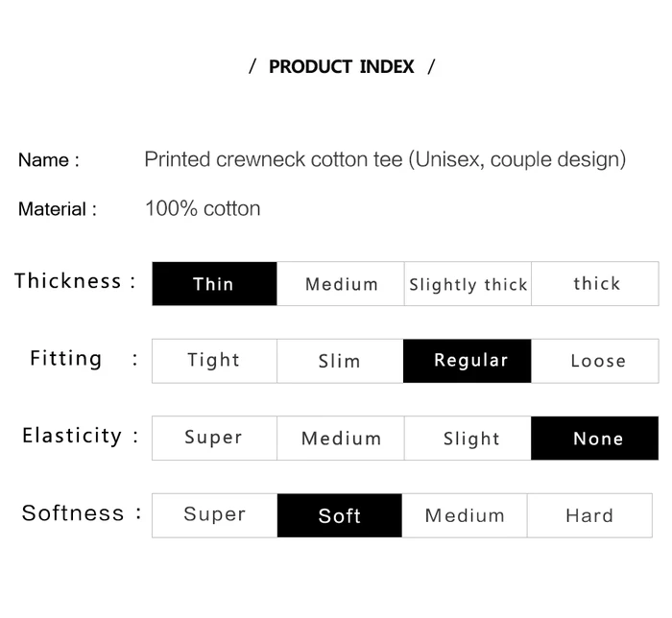
Task: Click the product name text
Action: [x=385, y=159]
